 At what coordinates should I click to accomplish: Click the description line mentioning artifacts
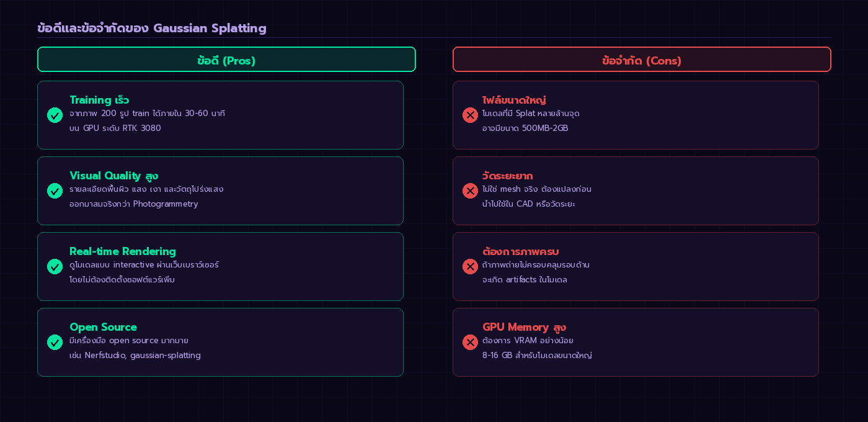[525, 280]
